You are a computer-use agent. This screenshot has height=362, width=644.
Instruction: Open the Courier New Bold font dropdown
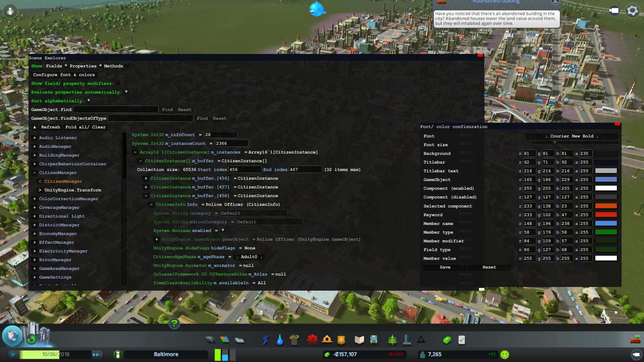coord(572,136)
